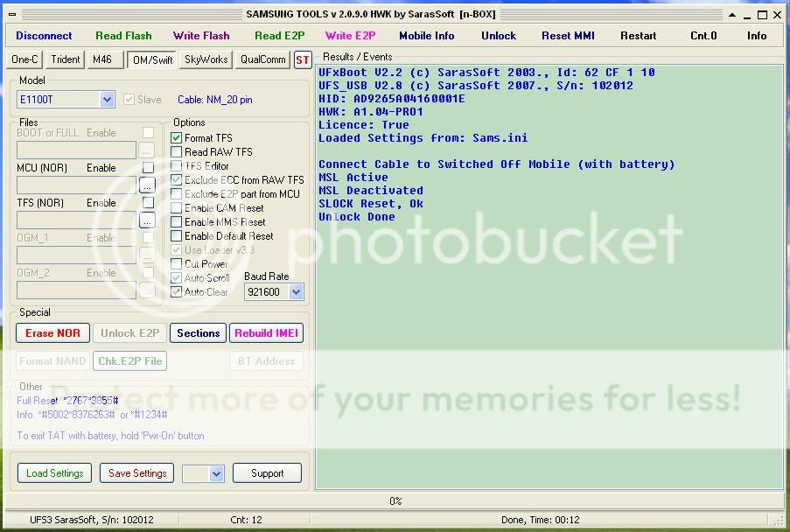Screen dimensions: 790x532
Task: Click the 0% progress bar
Action: click(395, 500)
